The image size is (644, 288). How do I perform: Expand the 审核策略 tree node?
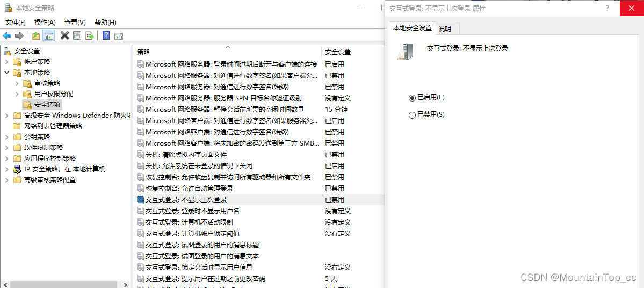tap(17, 83)
